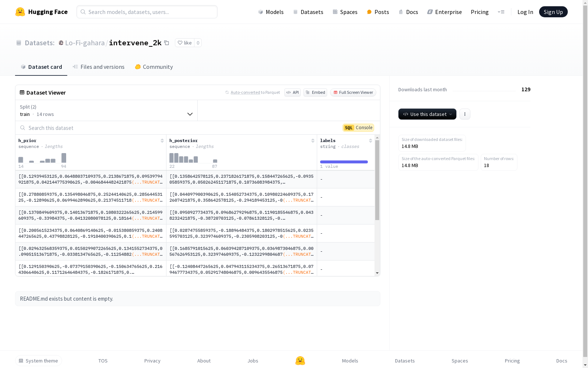Open Posts in top navigation

pos(378,12)
